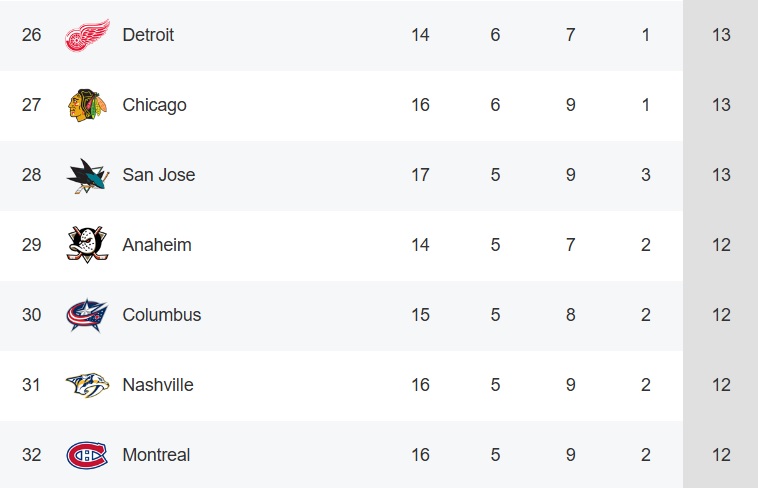758x488 pixels.
Task: Open the Detroit team link
Action: click(148, 35)
